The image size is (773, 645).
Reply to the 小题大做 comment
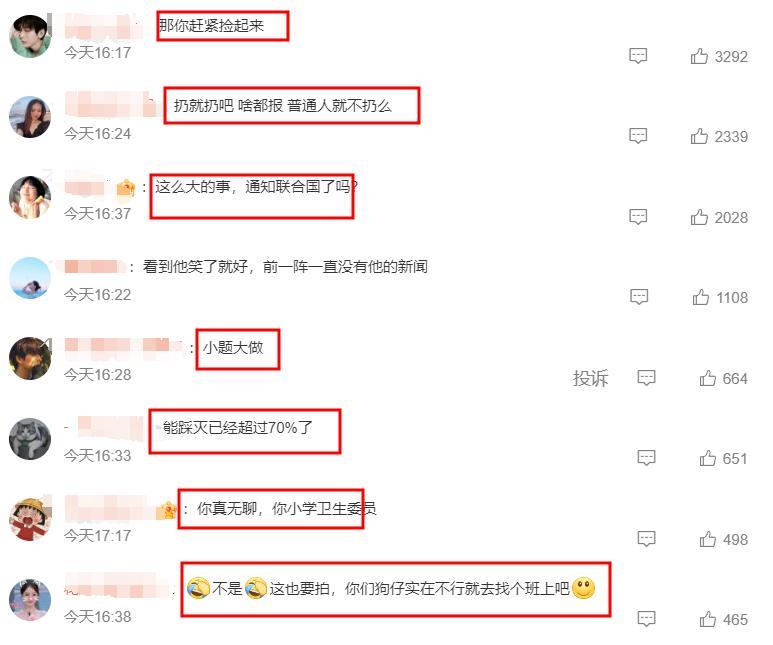646,378
